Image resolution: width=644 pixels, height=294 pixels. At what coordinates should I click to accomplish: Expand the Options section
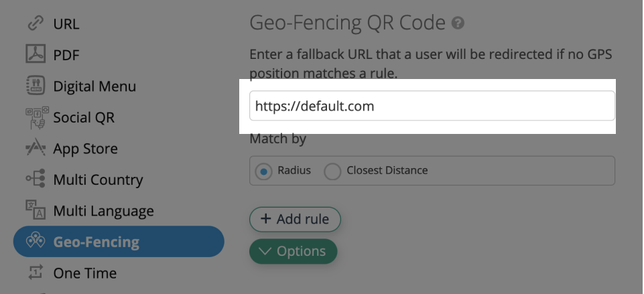click(x=294, y=251)
